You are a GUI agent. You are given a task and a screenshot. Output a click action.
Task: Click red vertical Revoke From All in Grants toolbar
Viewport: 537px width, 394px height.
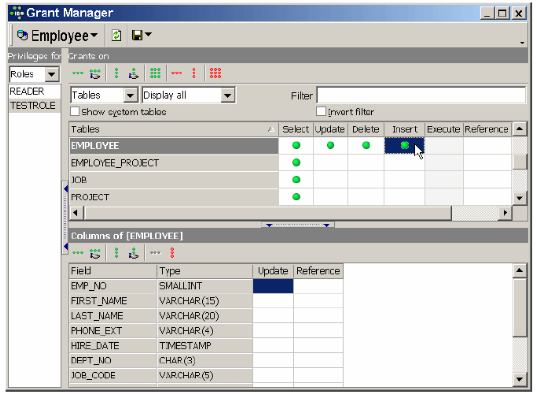tap(194, 73)
